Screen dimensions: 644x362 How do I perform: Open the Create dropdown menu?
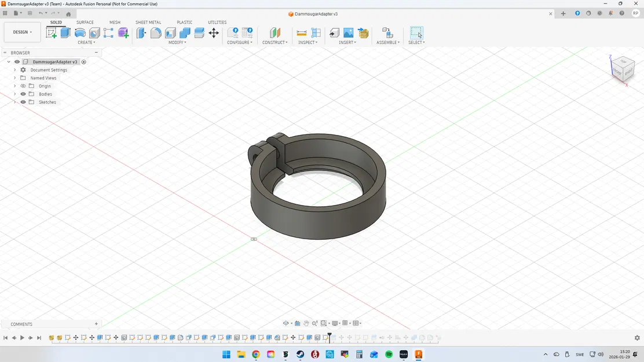point(86,42)
